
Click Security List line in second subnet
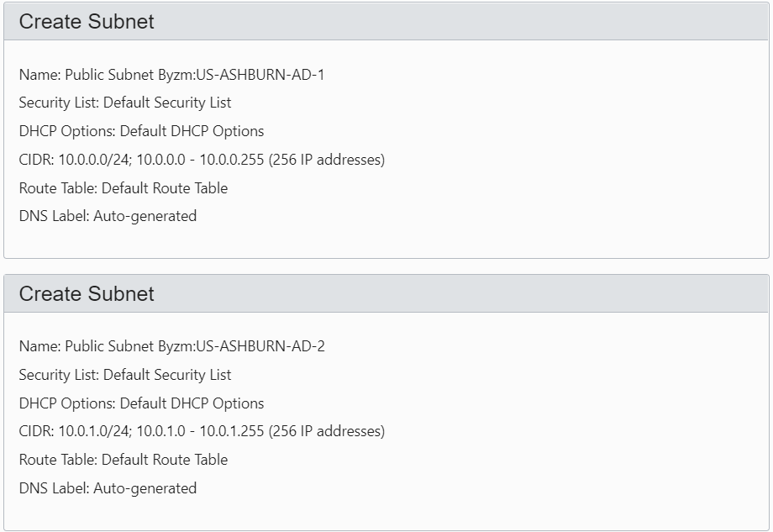point(124,375)
